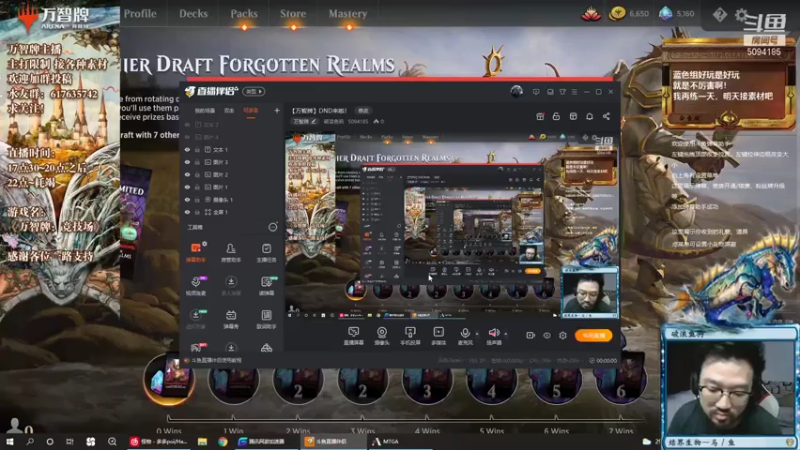Open MTGA Mastery tab
This screenshot has height=450, width=800.
point(348,14)
